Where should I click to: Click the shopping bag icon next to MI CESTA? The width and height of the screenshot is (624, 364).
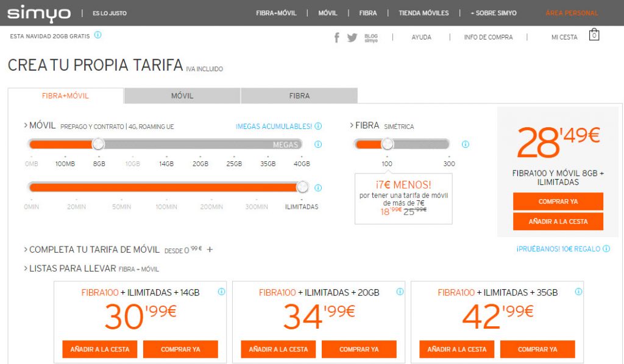click(594, 35)
